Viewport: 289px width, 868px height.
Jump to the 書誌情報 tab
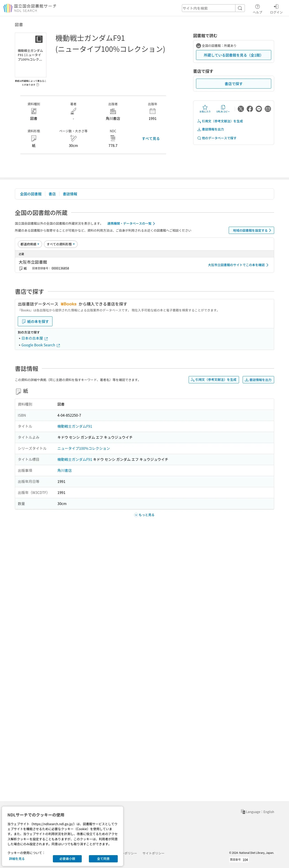point(70,194)
